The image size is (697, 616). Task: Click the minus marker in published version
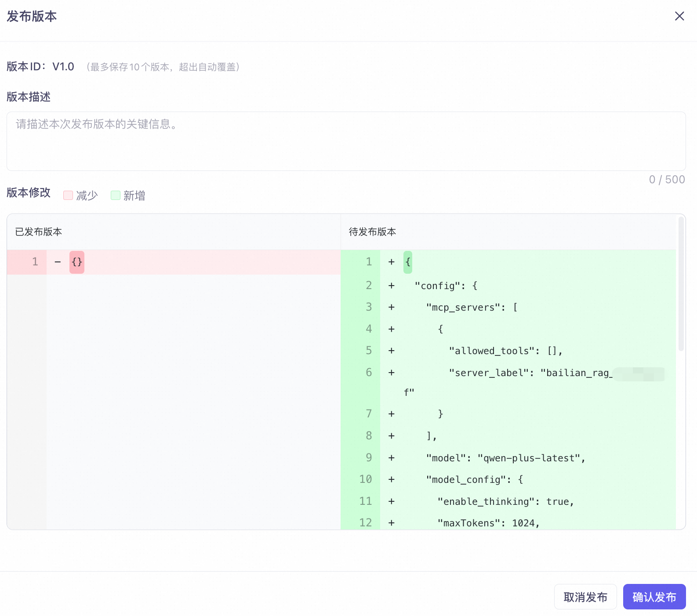58,262
